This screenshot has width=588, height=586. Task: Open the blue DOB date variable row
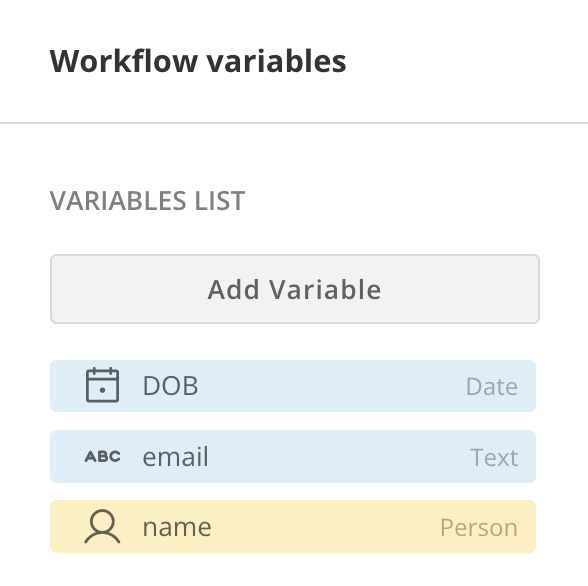(293, 386)
